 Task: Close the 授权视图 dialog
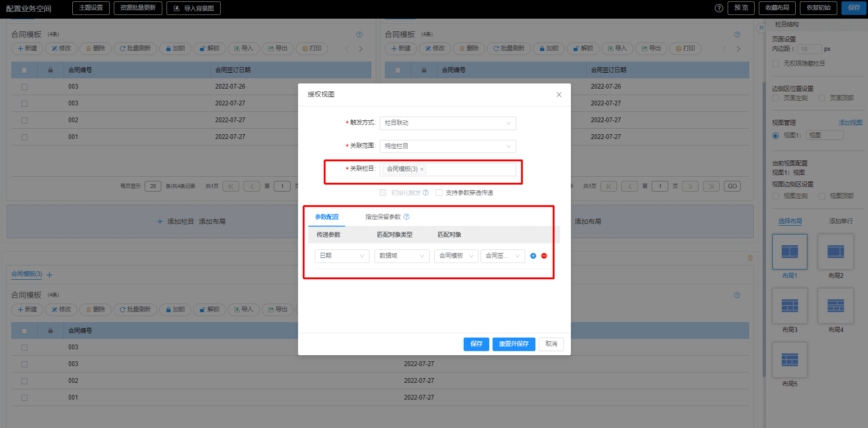(559, 95)
